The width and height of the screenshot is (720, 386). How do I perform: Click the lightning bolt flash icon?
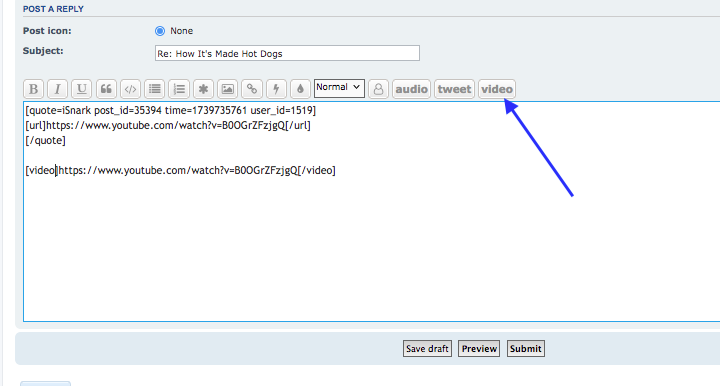pyautogui.click(x=276, y=89)
